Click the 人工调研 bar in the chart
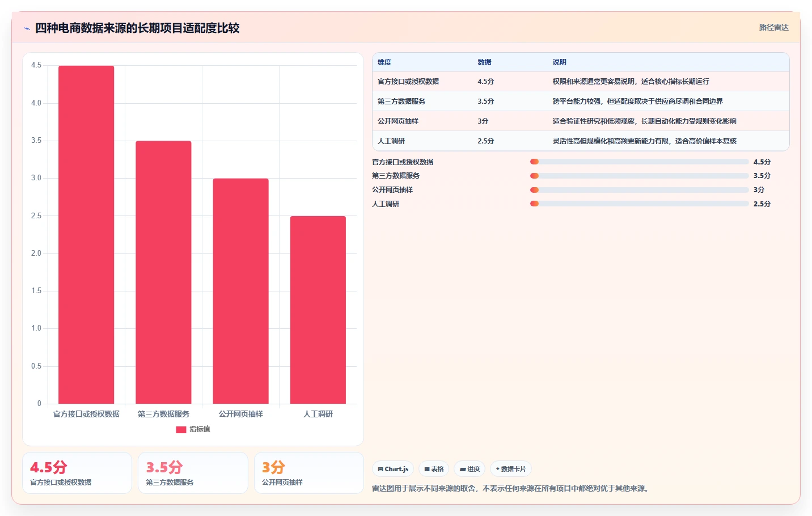Viewport: 812px width, 516px height. [318, 310]
